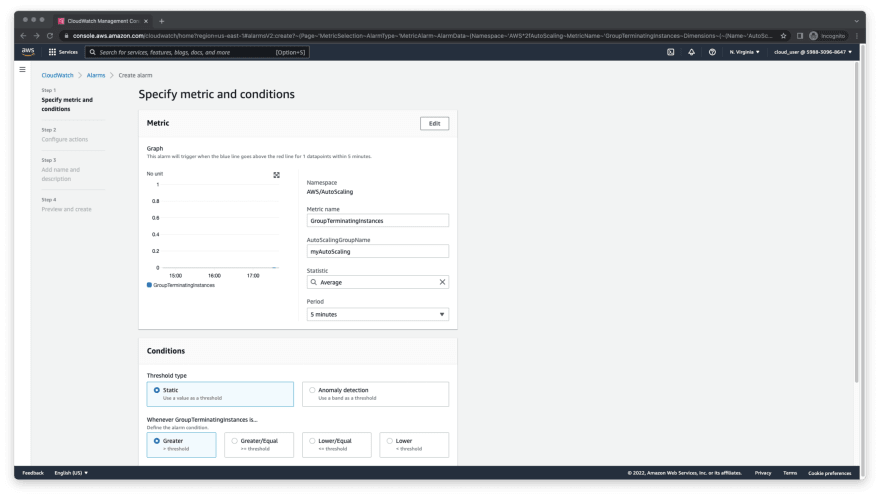Open the cloud_user account menu
880x497 pixels.
pyautogui.click(x=813, y=52)
